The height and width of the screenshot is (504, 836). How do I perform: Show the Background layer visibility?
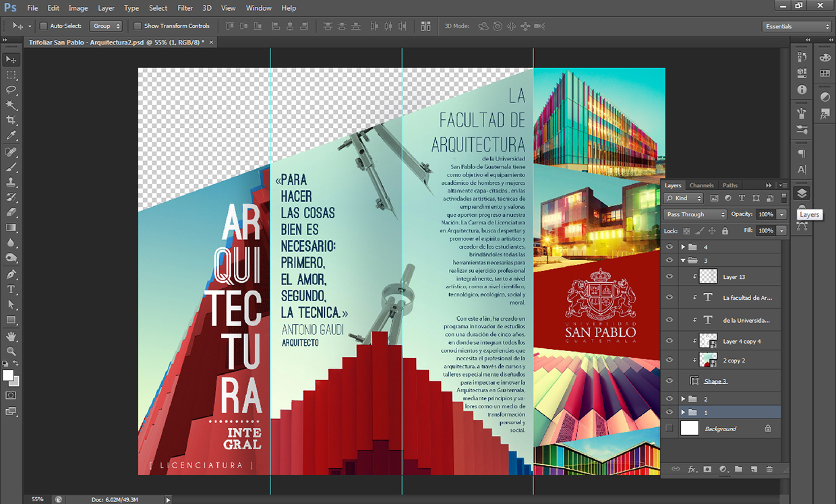pyautogui.click(x=669, y=429)
